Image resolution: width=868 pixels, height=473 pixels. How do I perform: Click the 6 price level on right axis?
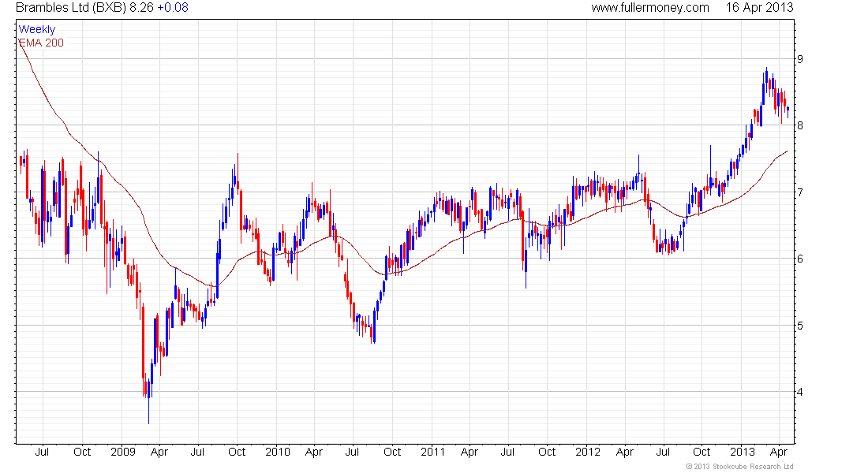point(800,259)
